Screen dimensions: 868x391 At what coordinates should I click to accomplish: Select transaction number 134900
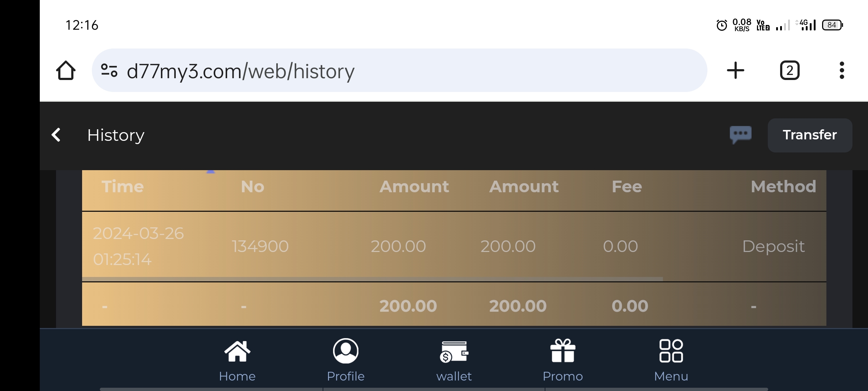pos(260,247)
